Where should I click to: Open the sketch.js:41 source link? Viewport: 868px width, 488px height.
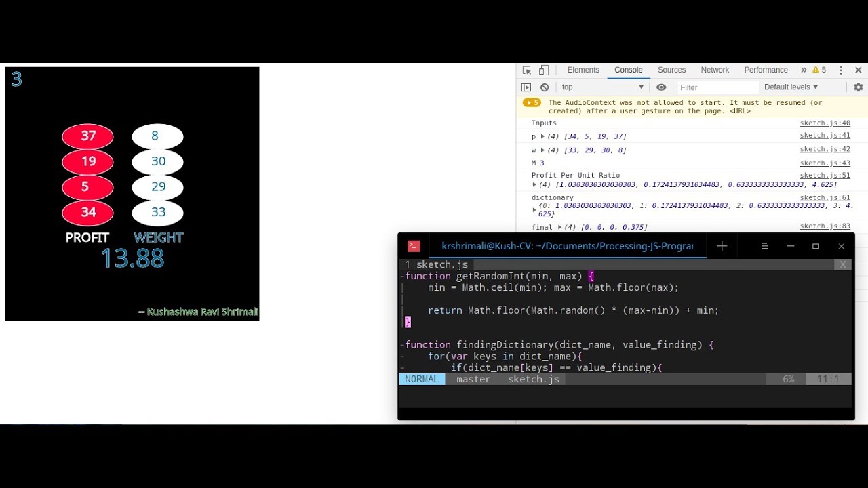tap(825, 136)
